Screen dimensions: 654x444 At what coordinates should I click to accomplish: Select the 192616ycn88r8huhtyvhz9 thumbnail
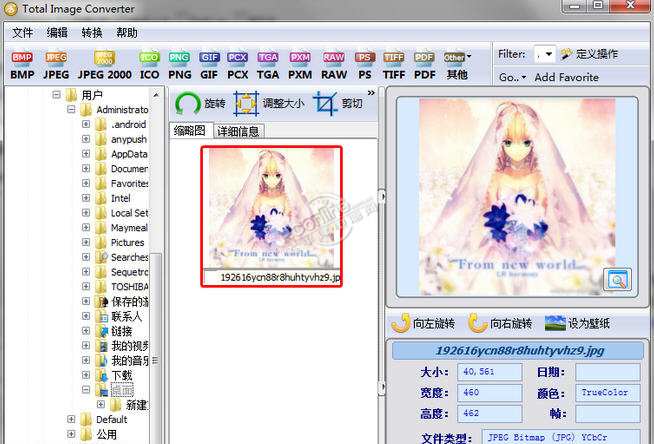(x=272, y=216)
